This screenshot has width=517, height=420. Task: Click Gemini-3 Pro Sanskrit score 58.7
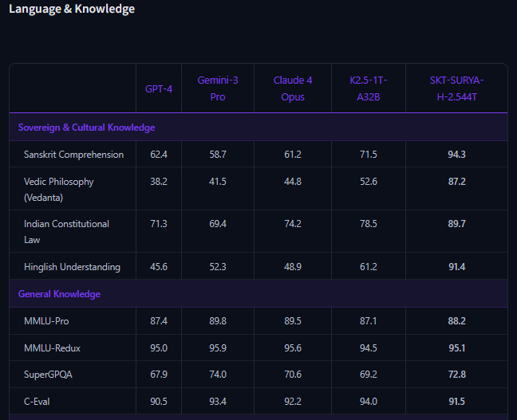[x=218, y=155]
